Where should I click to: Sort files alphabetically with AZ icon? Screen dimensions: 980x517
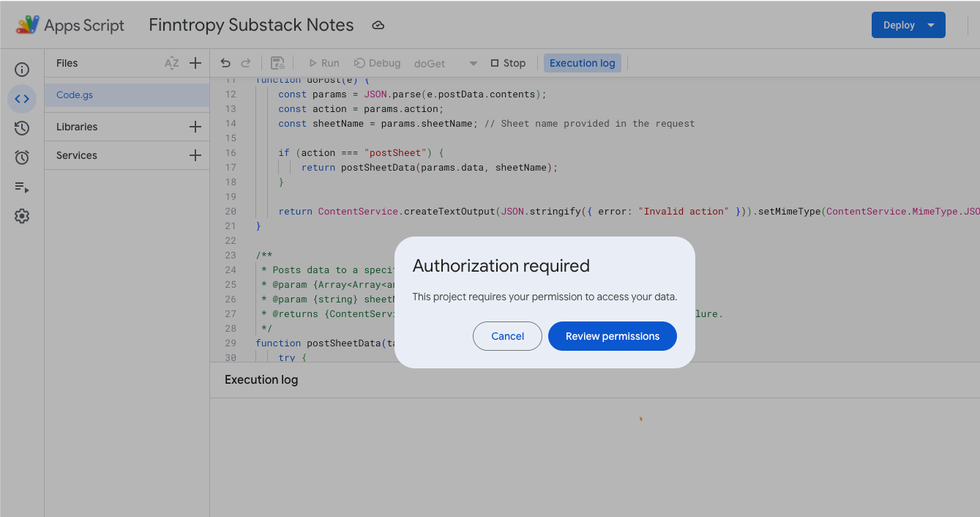pyautogui.click(x=171, y=63)
